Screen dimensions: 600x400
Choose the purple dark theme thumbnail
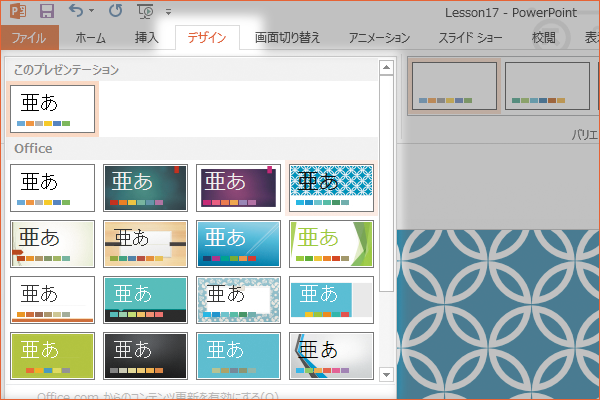238,188
